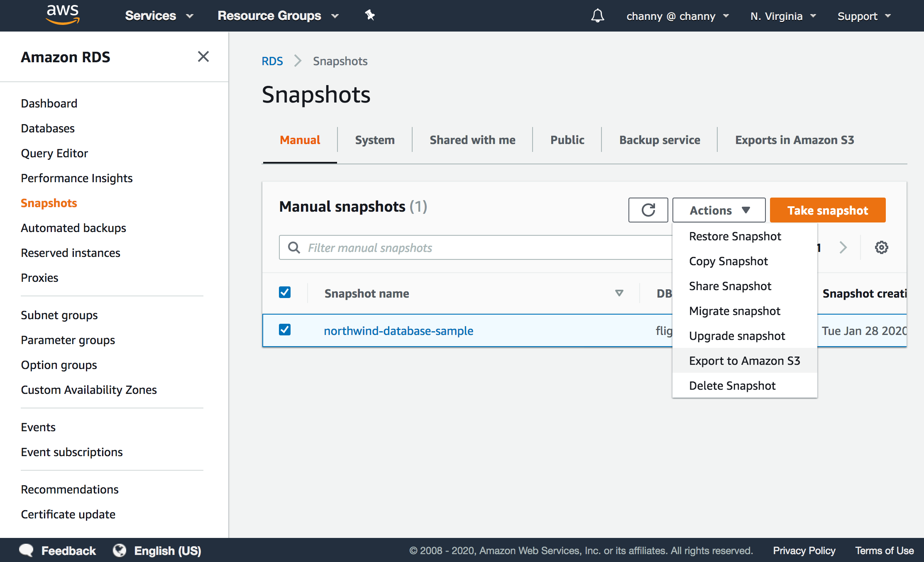Choose Export to Amazon S3 option
The width and height of the screenshot is (924, 562).
(744, 361)
